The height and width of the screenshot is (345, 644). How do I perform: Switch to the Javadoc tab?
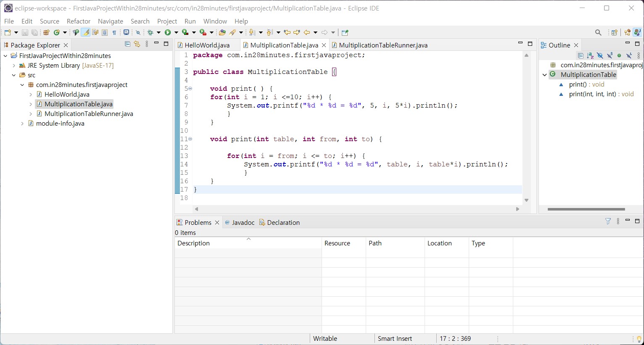[x=240, y=222]
